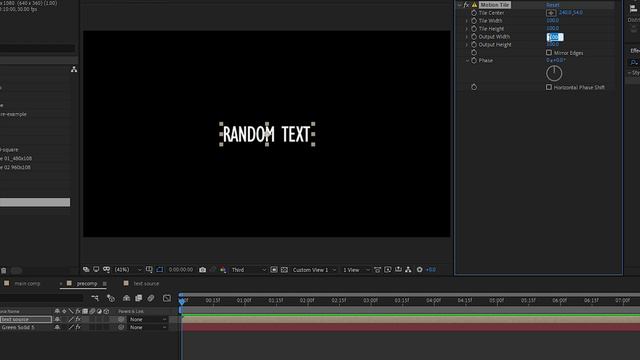Toggle the Output Width stopwatch

pos(474,36)
